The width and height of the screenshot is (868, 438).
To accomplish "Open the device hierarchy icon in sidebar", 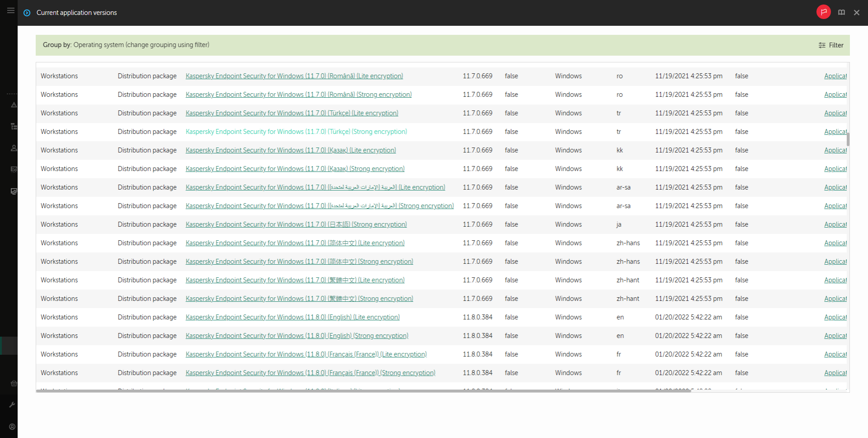I will point(14,126).
